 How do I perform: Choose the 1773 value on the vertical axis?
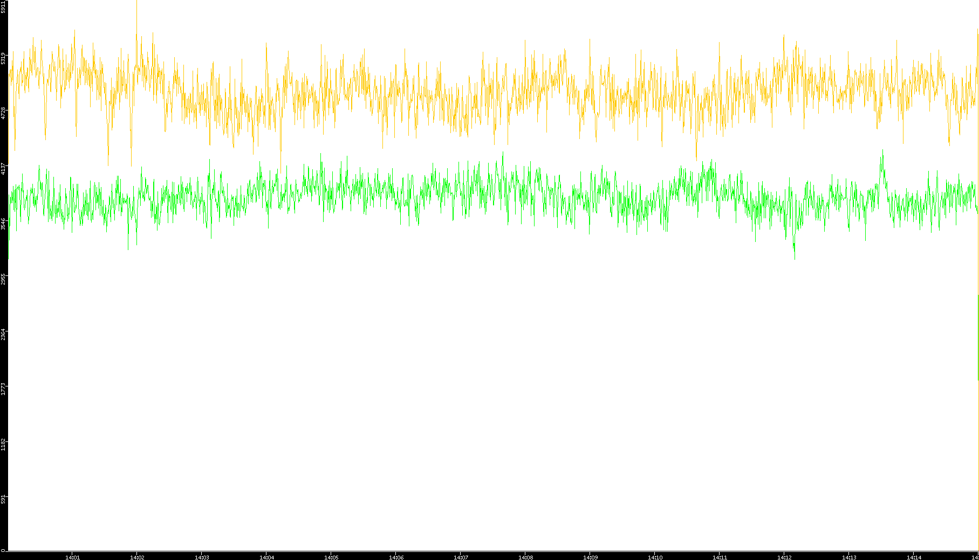tap(3, 390)
